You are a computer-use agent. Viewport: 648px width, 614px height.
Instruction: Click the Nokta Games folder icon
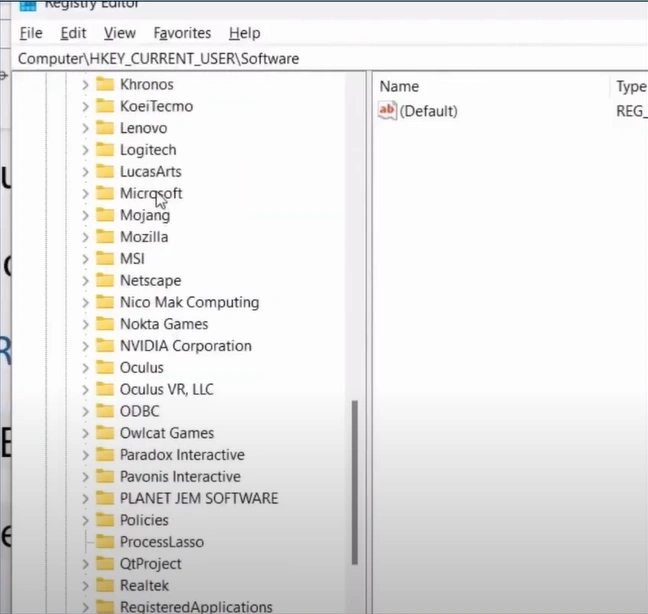(x=105, y=324)
